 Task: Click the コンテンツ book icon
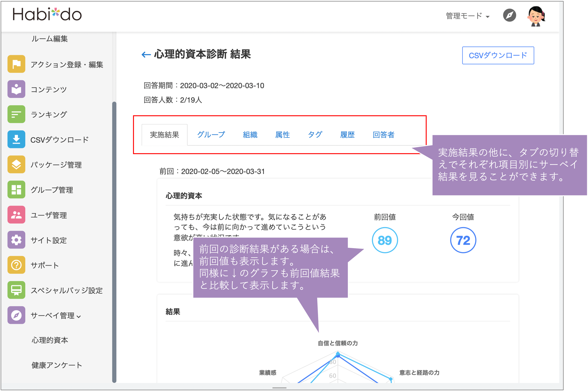coord(16,89)
